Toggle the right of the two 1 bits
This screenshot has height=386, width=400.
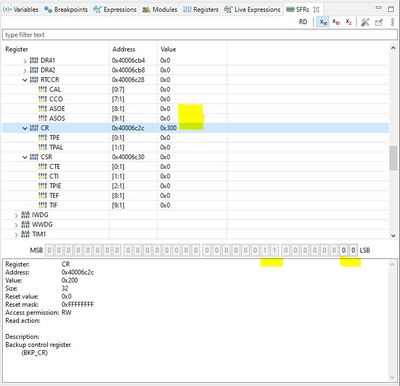point(274,250)
